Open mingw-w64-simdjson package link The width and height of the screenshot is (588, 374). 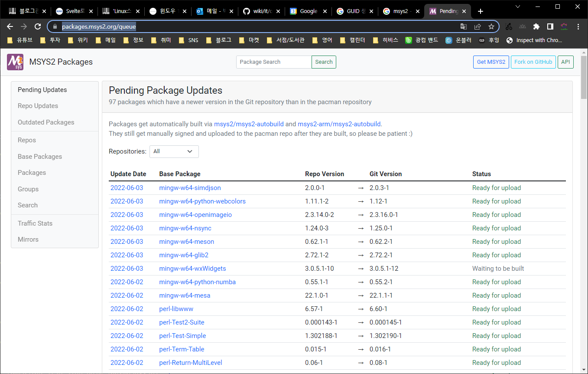point(190,188)
